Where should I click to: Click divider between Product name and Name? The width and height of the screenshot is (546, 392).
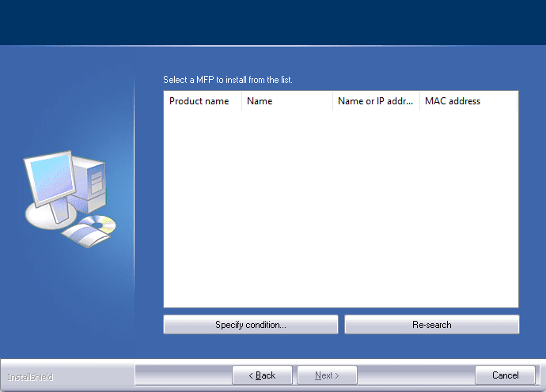pyautogui.click(x=241, y=101)
